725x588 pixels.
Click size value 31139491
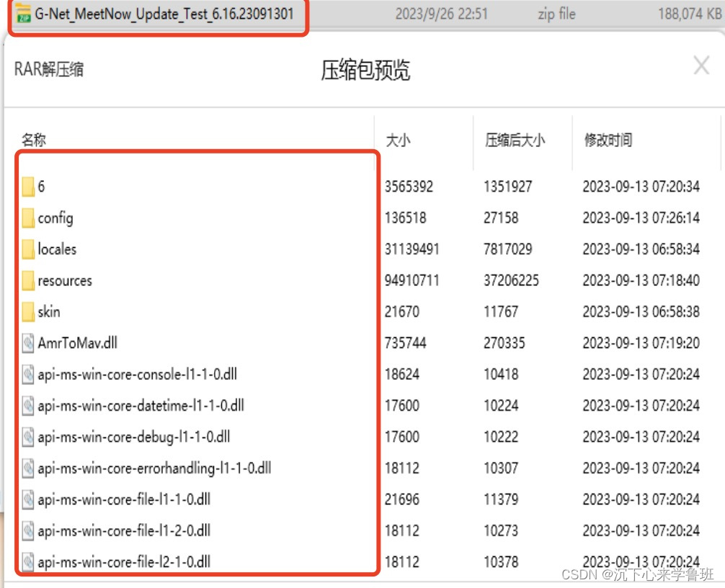pos(412,249)
